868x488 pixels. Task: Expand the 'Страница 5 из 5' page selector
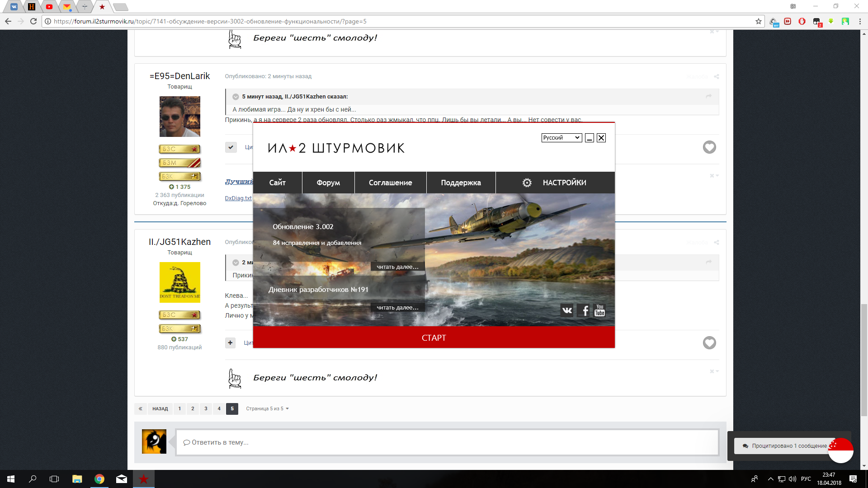tap(267, 408)
